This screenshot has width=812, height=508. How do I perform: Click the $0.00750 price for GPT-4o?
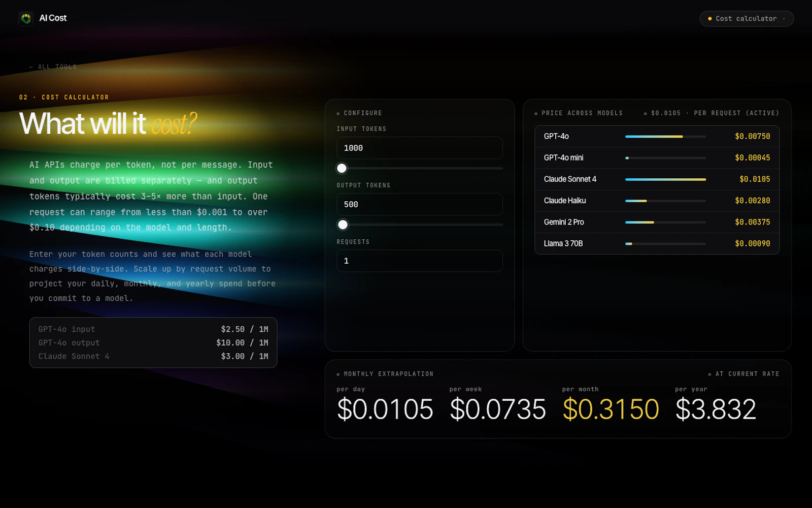click(752, 136)
